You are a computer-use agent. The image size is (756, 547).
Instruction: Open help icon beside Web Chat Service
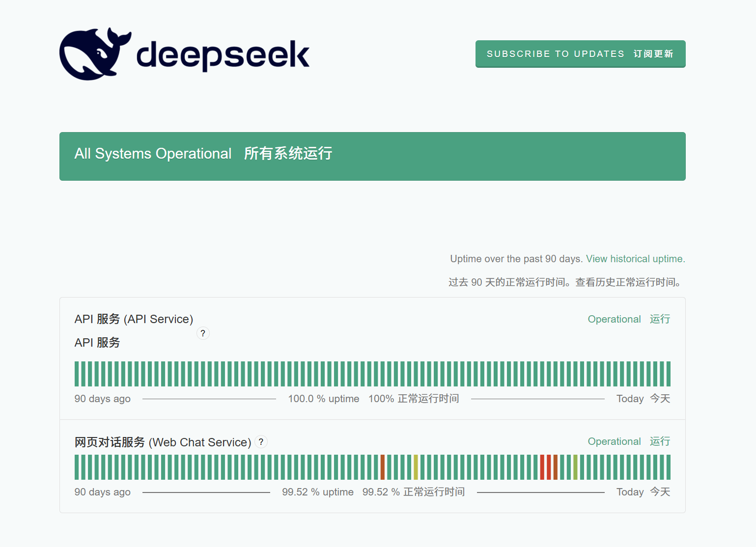pos(261,442)
